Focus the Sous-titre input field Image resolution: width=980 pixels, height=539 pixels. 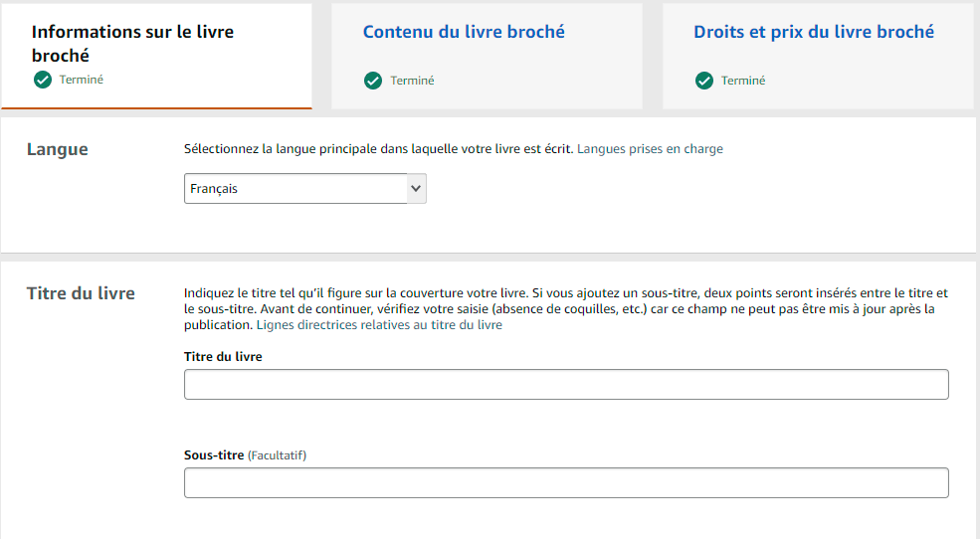[x=566, y=482]
